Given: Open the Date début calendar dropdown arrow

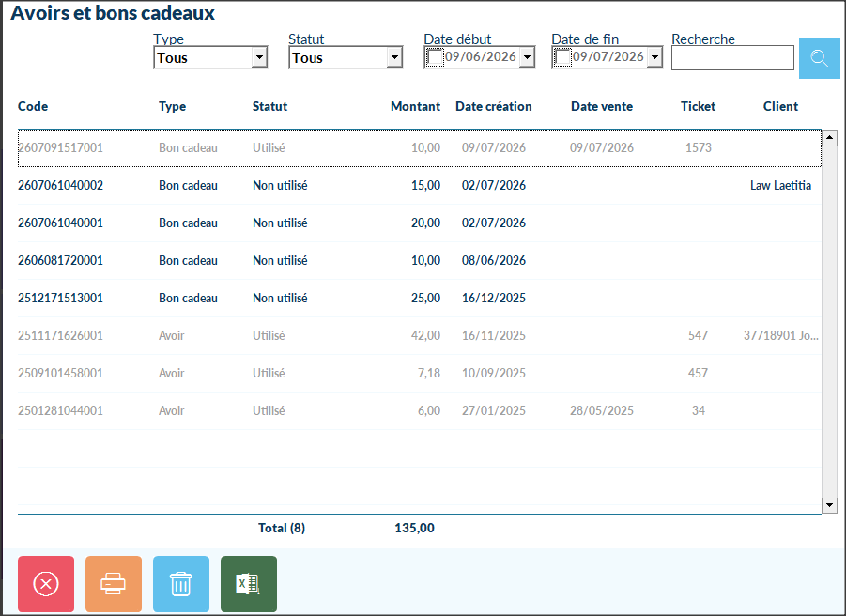Looking at the screenshot, I should coord(527,56).
